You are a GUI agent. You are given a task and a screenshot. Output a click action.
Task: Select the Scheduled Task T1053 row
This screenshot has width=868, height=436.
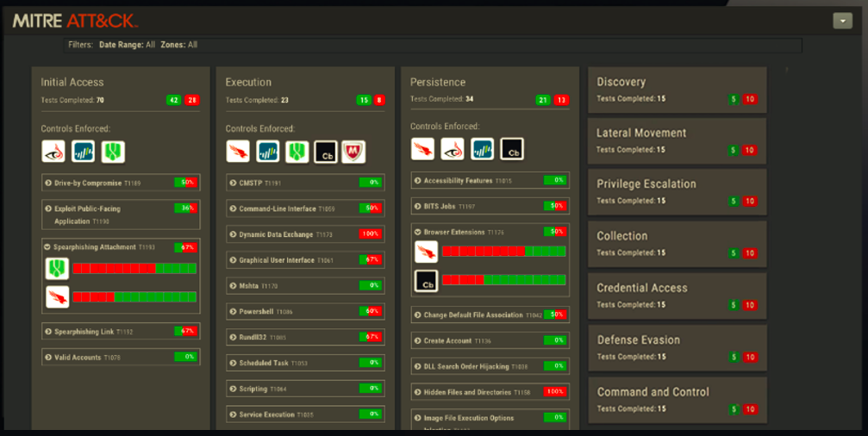(306, 363)
